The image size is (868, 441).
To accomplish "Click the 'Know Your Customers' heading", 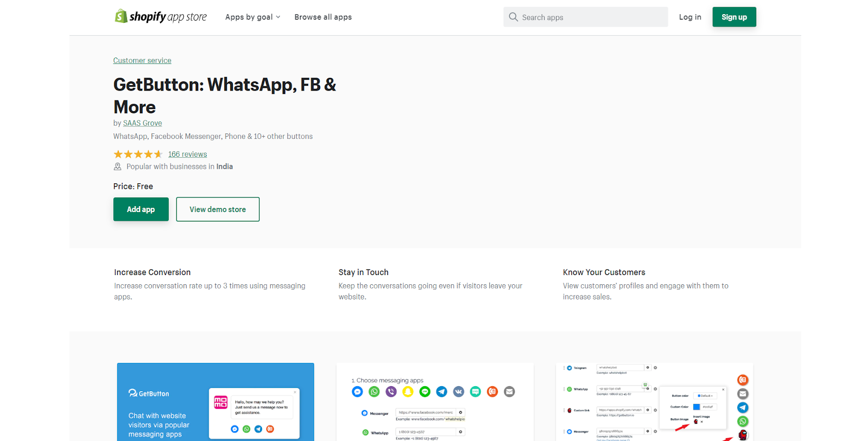I will [x=604, y=272].
